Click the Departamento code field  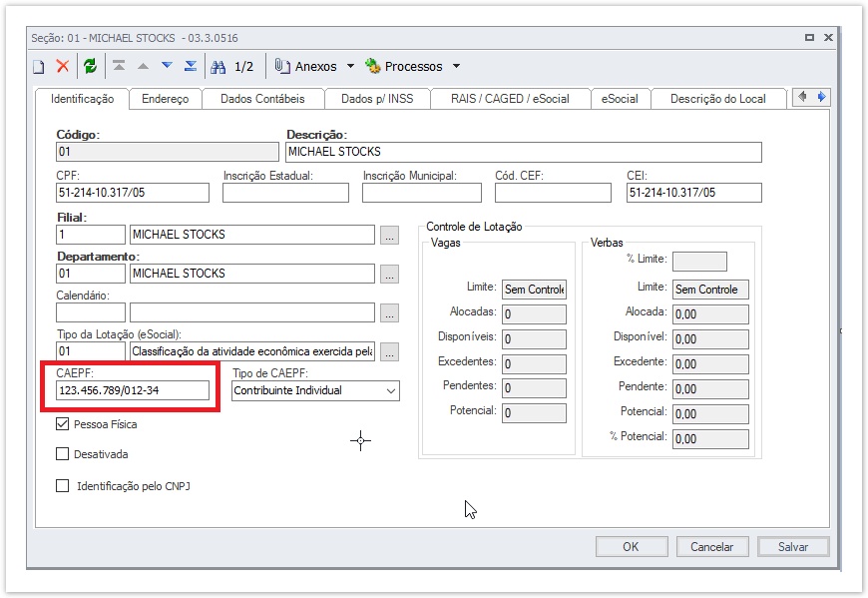(91, 273)
